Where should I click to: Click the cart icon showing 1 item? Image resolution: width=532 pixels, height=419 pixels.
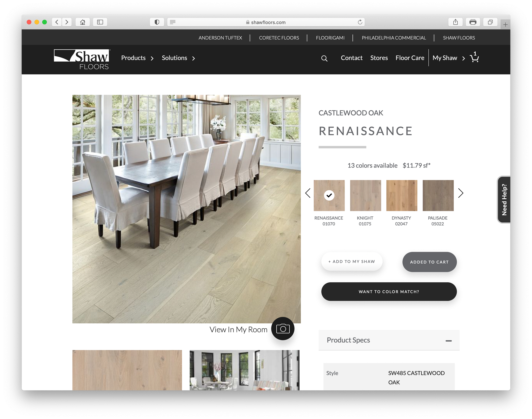point(474,58)
